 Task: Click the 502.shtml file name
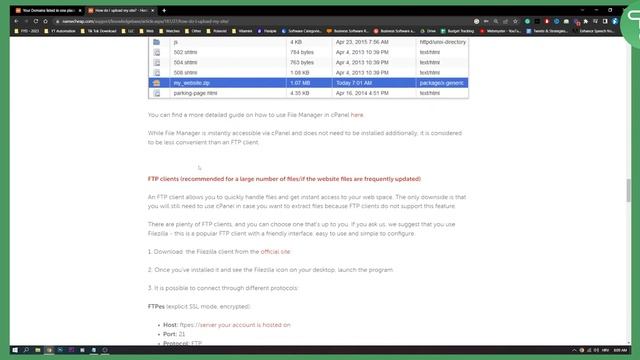click(x=185, y=52)
